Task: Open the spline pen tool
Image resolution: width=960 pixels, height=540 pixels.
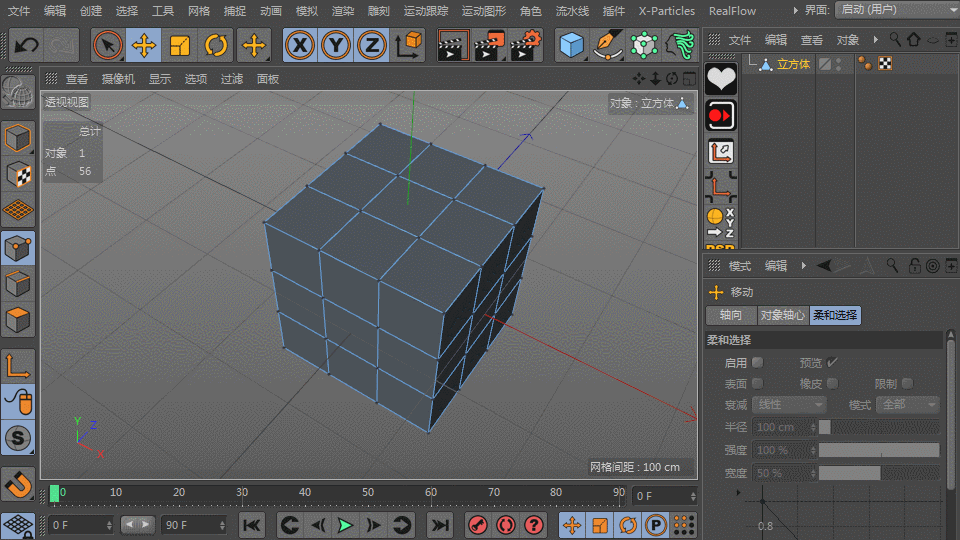Action: [608, 45]
